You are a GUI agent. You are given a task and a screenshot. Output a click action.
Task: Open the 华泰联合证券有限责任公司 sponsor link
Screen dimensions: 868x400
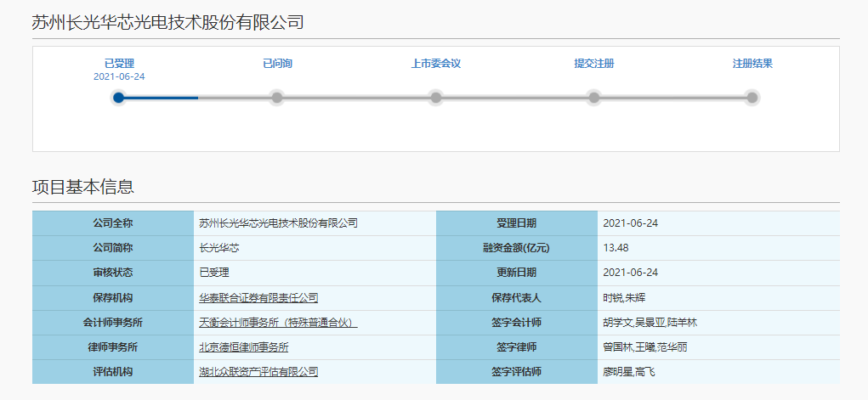[258, 298]
